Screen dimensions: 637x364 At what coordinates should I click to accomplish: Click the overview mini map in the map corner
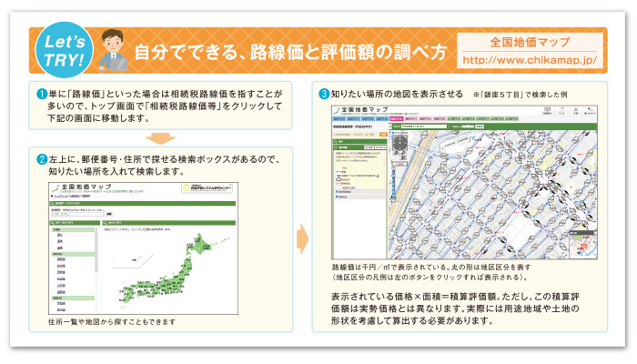[x=583, y=244]
